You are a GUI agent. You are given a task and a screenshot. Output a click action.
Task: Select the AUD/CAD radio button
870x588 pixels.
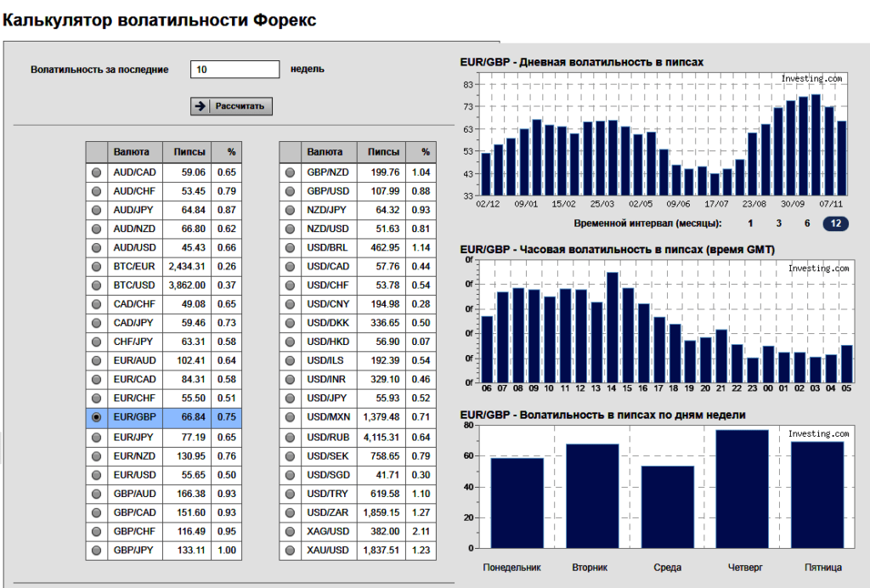pos(96,172)
